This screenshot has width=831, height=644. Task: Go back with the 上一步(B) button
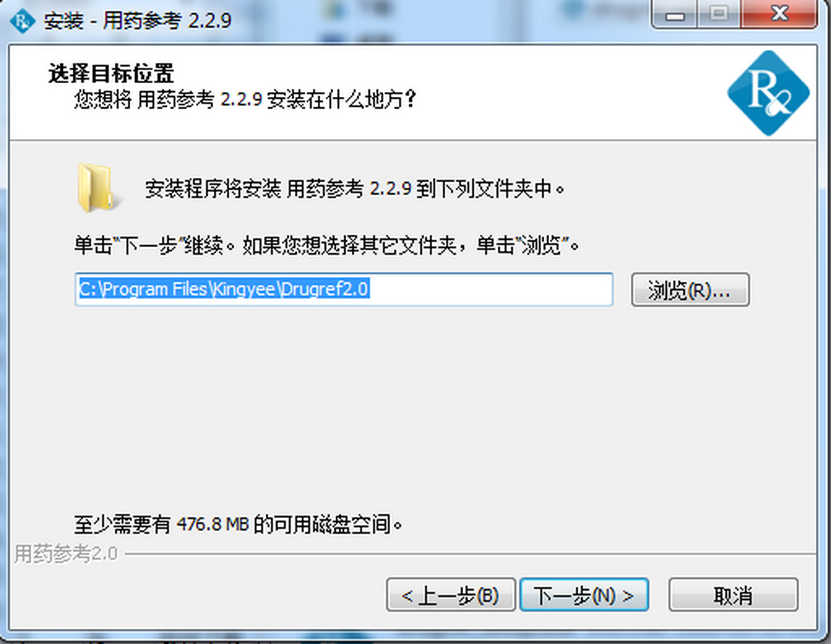(451, 595)
